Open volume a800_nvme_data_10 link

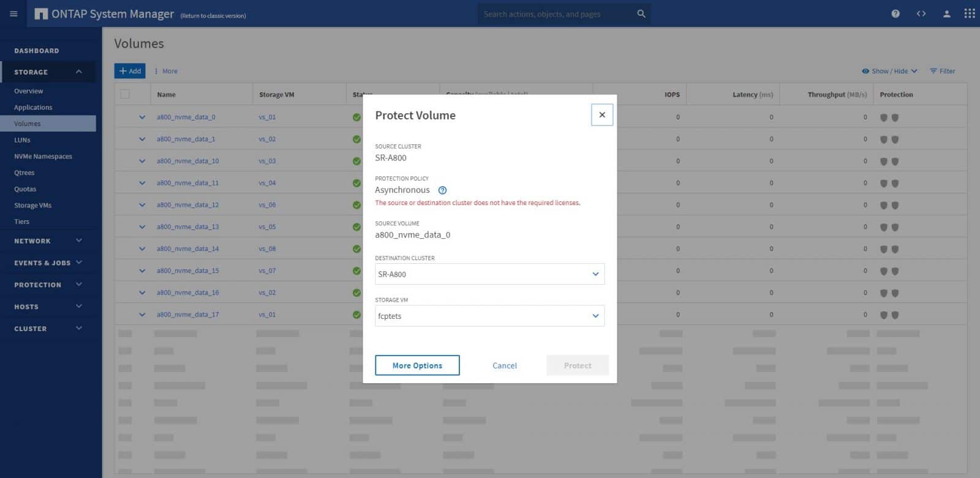187,161
